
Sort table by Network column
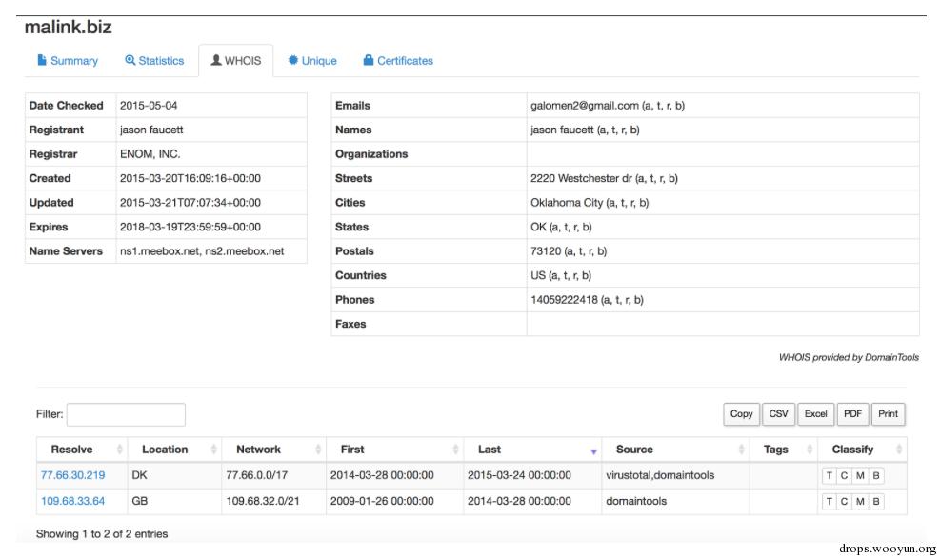259,450
